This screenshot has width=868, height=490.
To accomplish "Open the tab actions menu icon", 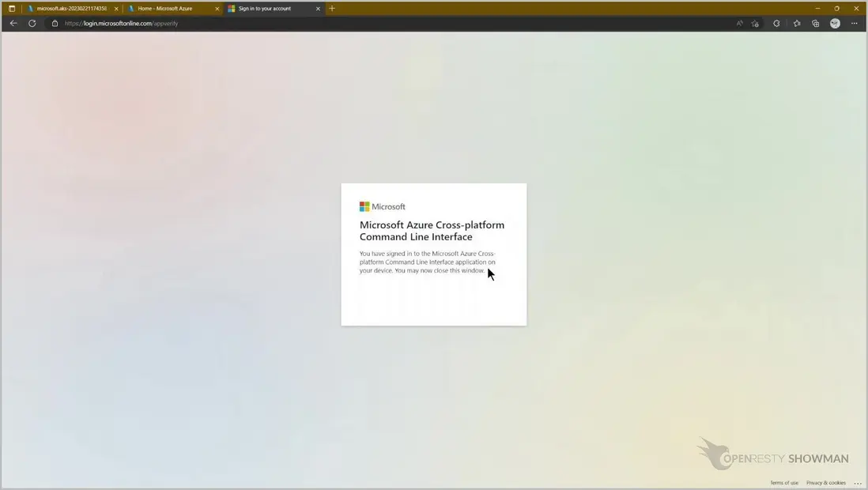I will (x=12, y=9).
